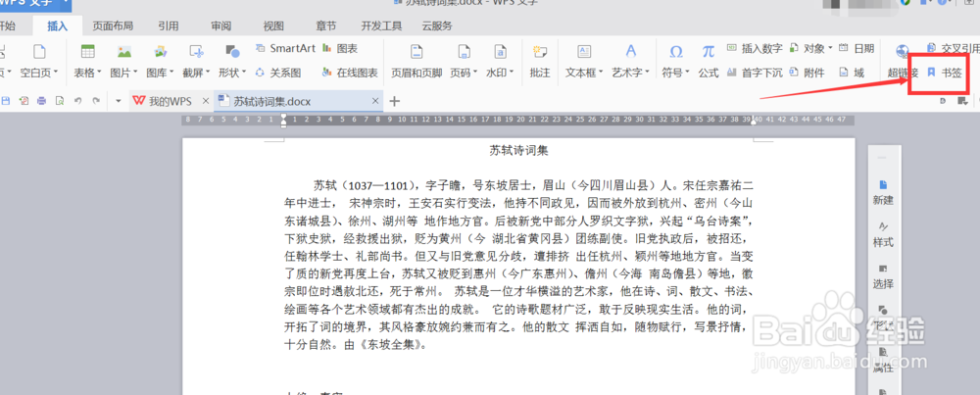
Task: Insert an 附件 attachment
Action: pyautogui.click(x=807, y=74)
